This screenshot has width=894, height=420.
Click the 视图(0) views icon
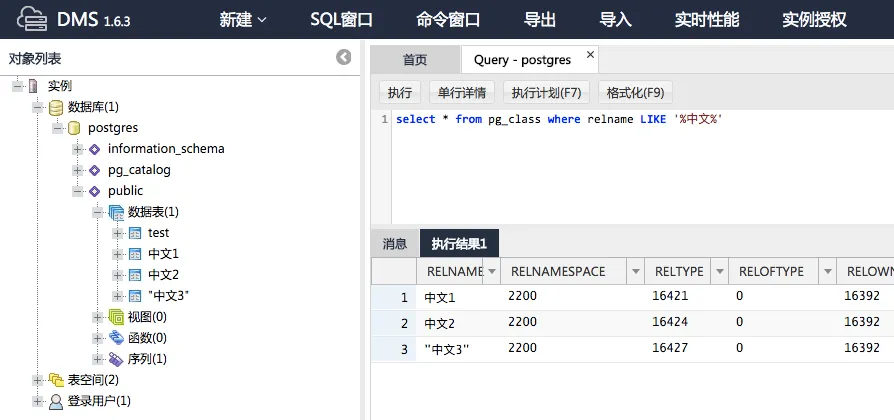116,317
